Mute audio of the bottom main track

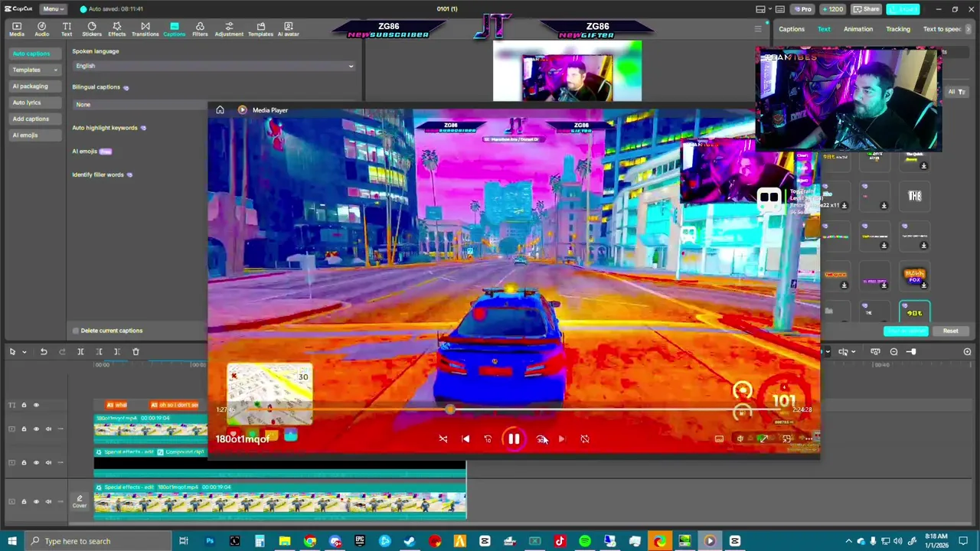pos(48,501)
